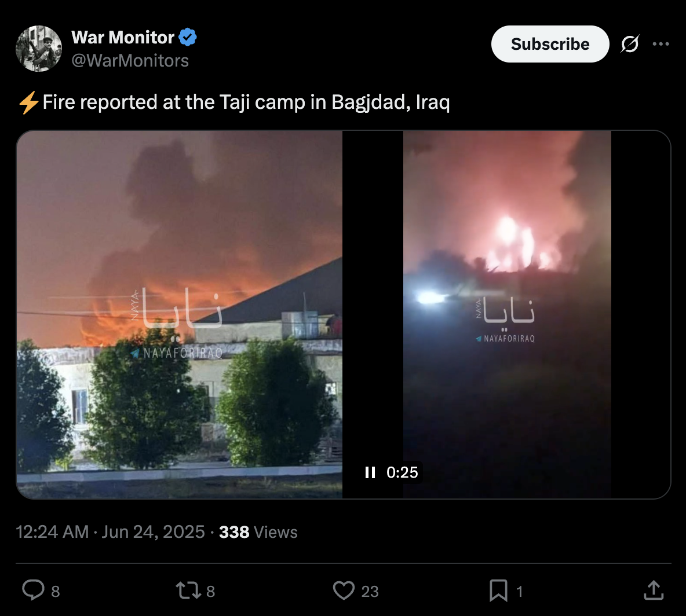Open the Grok explain icon
The image size is (686, 616).
pyautogui.click(x=630, y=44)
